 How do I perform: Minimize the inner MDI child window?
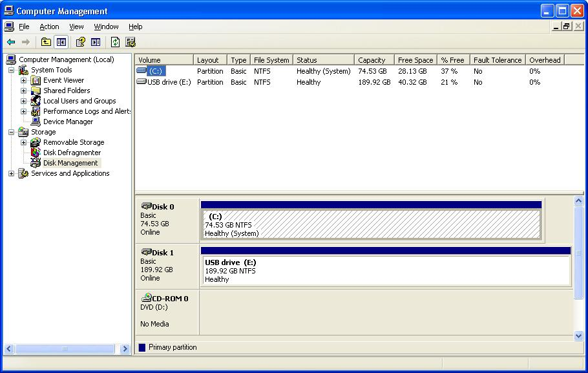556,27
